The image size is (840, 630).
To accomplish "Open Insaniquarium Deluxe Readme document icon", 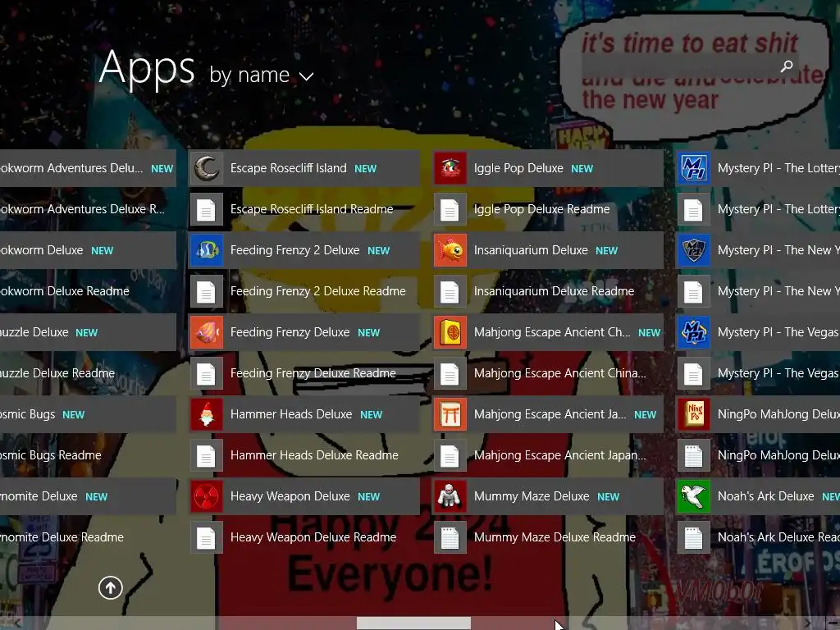I will click(450, 291).
